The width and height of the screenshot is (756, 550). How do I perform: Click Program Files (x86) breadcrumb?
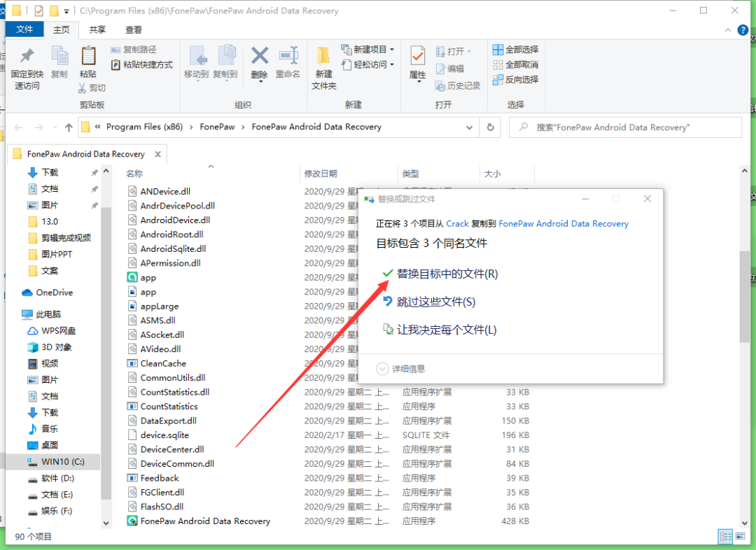pos(144,127)
